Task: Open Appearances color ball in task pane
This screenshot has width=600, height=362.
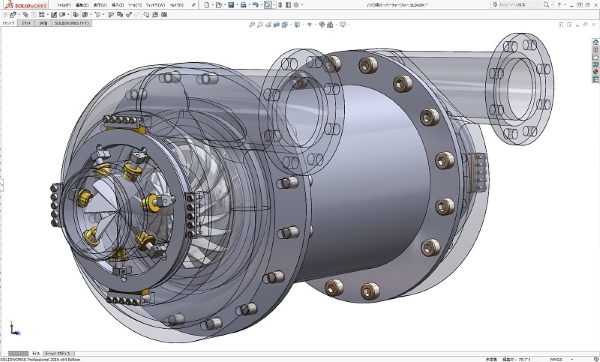Action: (x=595, y=72)
